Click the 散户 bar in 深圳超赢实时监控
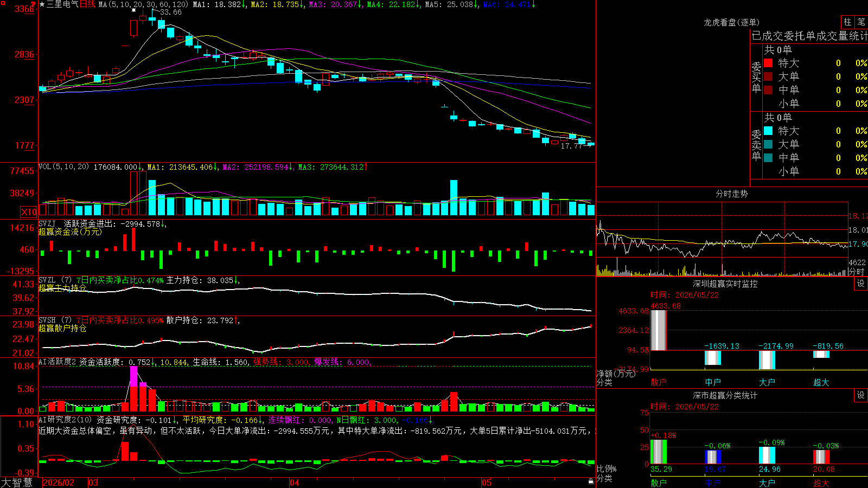This screenshot has width=868, height=488. coord(659,330)
